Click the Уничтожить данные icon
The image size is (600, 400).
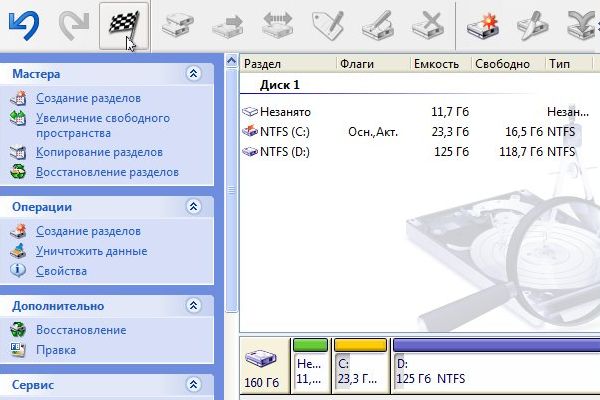18,251
